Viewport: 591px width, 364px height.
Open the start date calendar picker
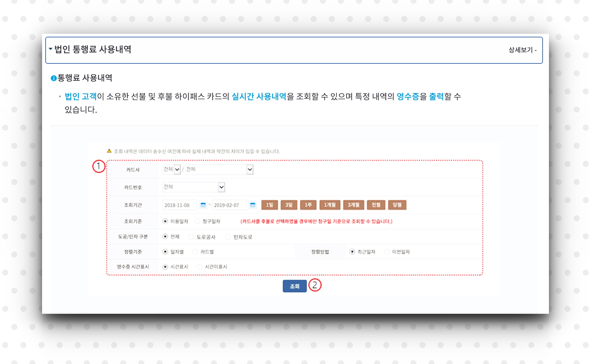203,205
